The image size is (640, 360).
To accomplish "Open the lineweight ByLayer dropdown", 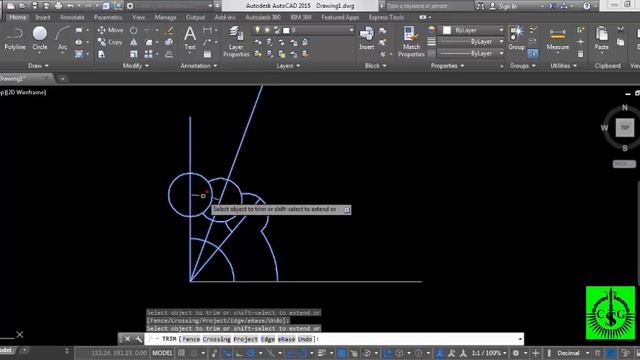I will coord(470,42).
